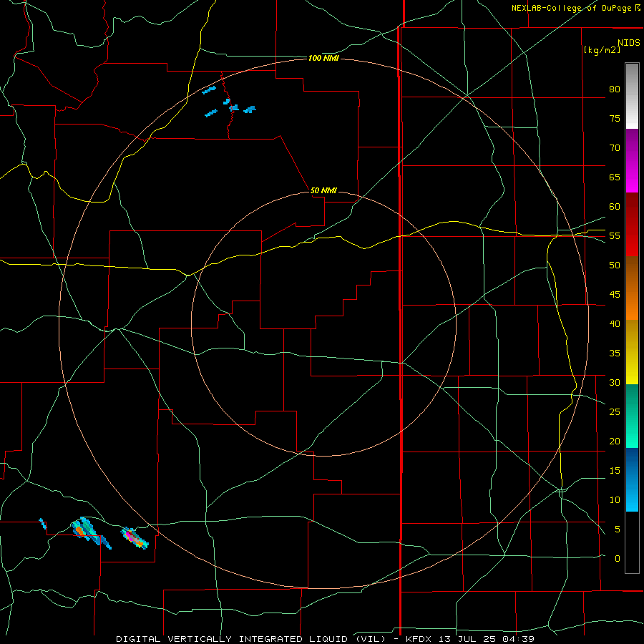Click the black bottom segment of the VIL scale
Viewport: 644px width, 644px height.
click(x=632, y=542)
